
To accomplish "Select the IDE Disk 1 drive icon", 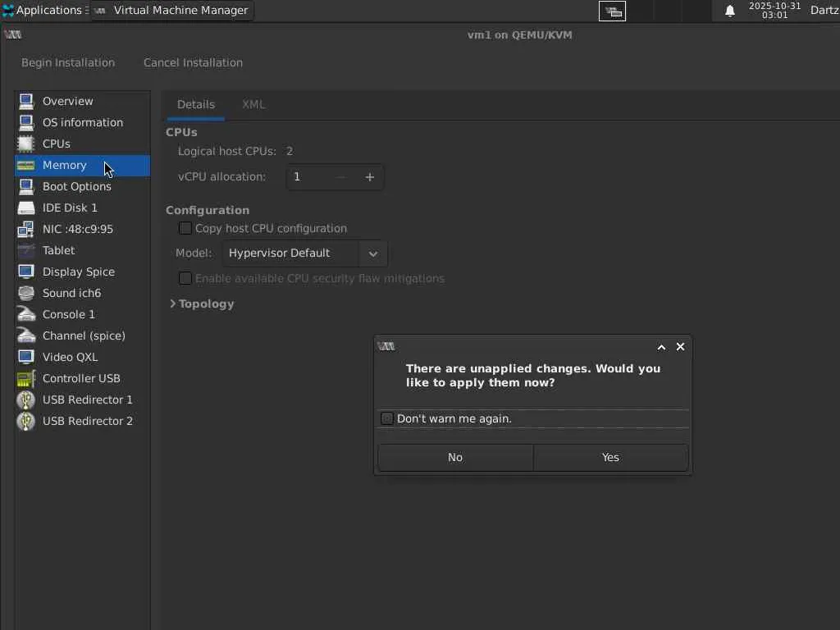I will (26, 208).
